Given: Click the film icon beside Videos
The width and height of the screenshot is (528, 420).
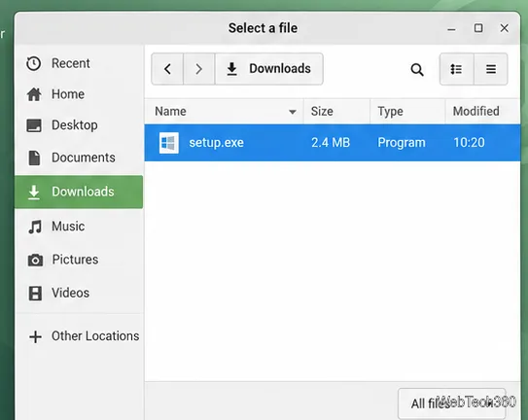Looking at the screenshot, I should click(x=35, y=294).
